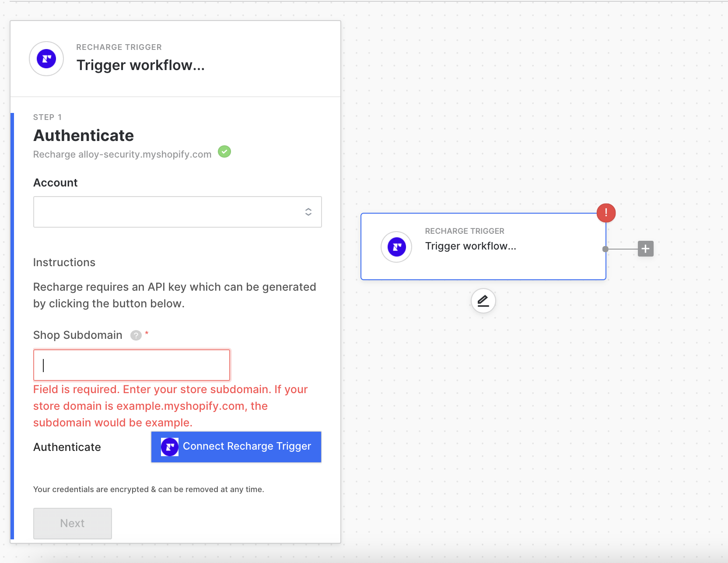Click the Recharge logo in panel header
Screen dimensions: 728x563
click(46, 59)
